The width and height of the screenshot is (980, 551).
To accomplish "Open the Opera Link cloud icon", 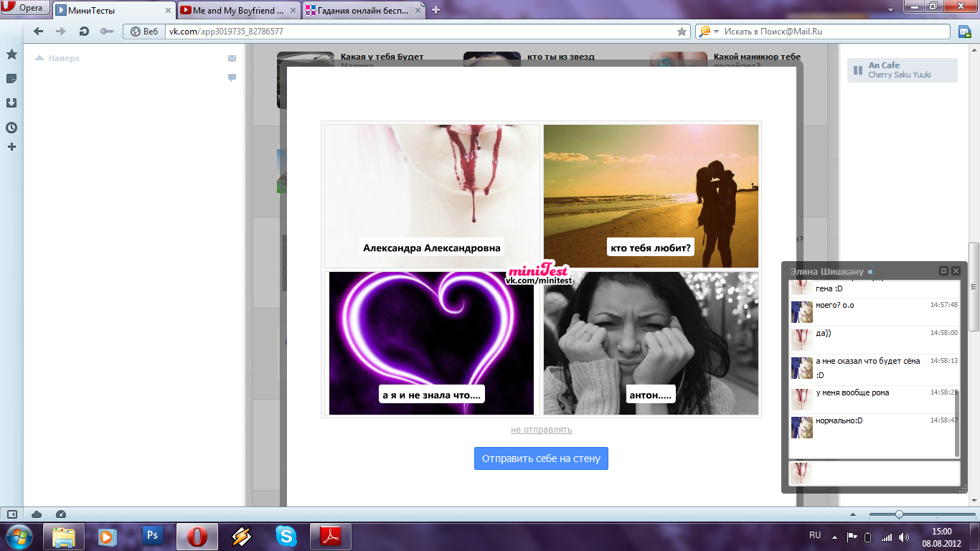I will click(37, 514).
